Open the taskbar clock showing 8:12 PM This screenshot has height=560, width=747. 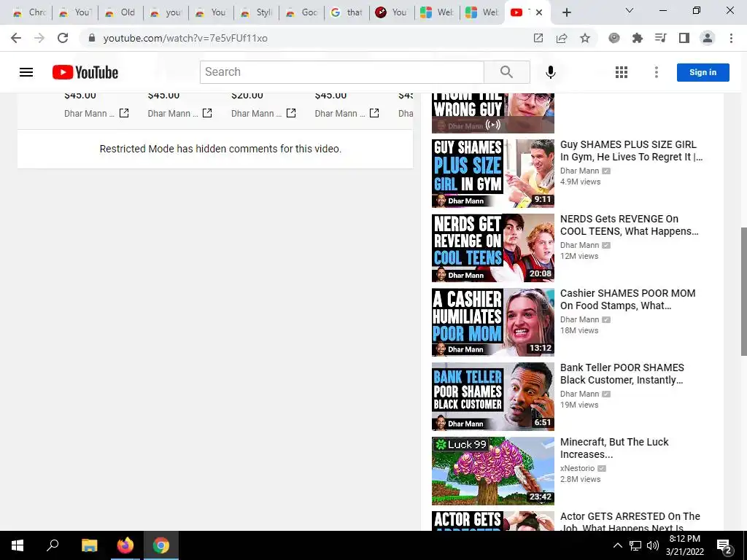[x=684, y=545]
